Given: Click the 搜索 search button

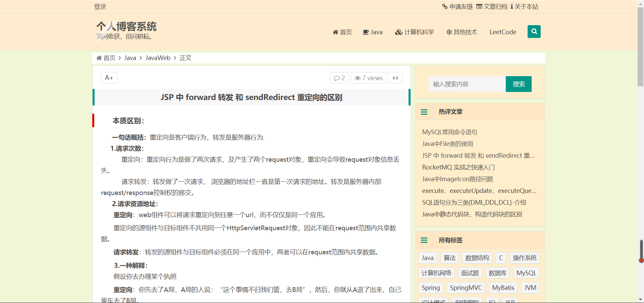Looking at the screenshot, I should tap(519, 84).
